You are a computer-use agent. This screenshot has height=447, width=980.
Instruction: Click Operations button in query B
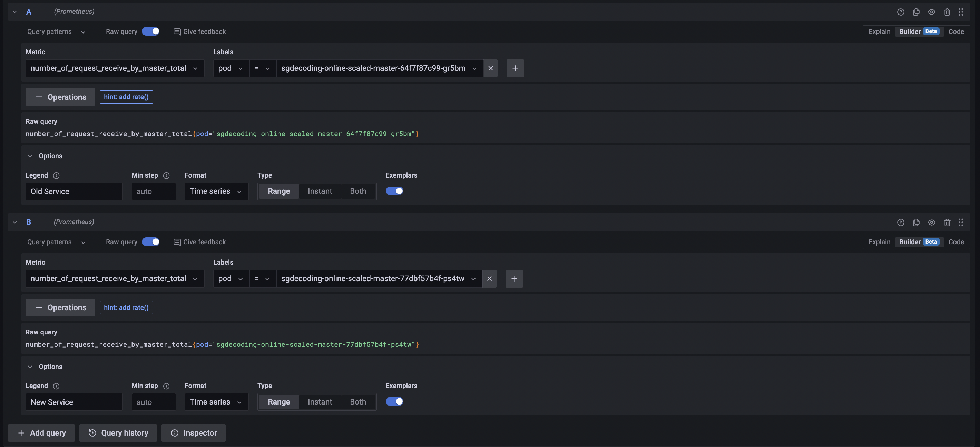pos(60,308)
